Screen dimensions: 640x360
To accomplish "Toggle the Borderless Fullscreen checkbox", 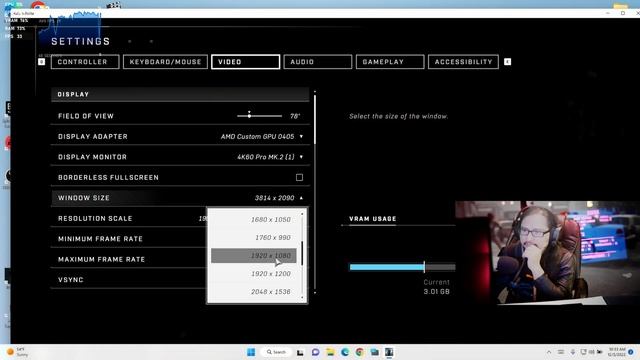I will 299,177.
